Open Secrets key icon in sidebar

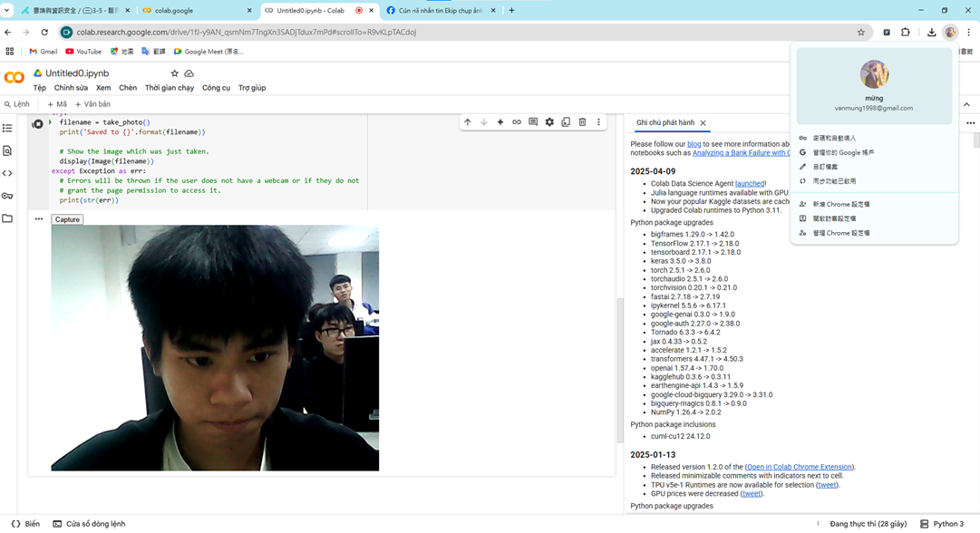pos(8,196)
